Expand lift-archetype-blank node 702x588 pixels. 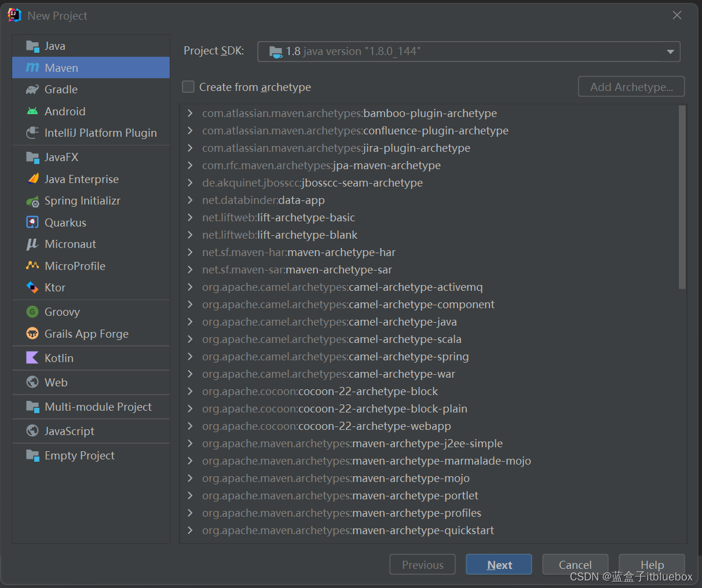[190, 235]
